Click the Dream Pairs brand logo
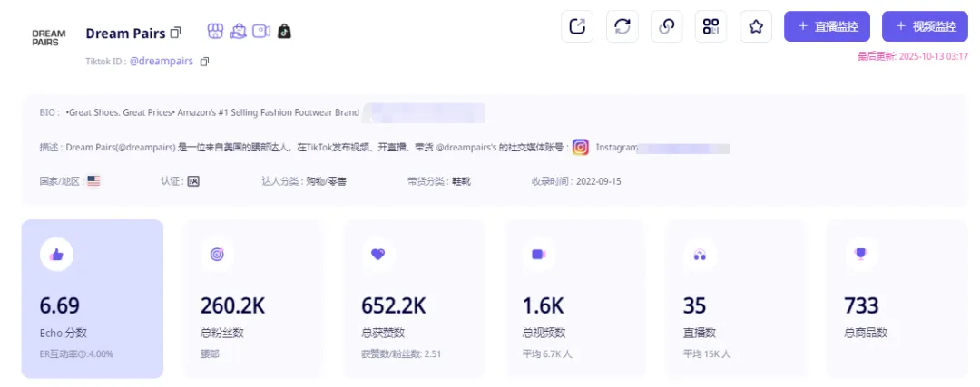980x387 pixels. pos(48,37)
